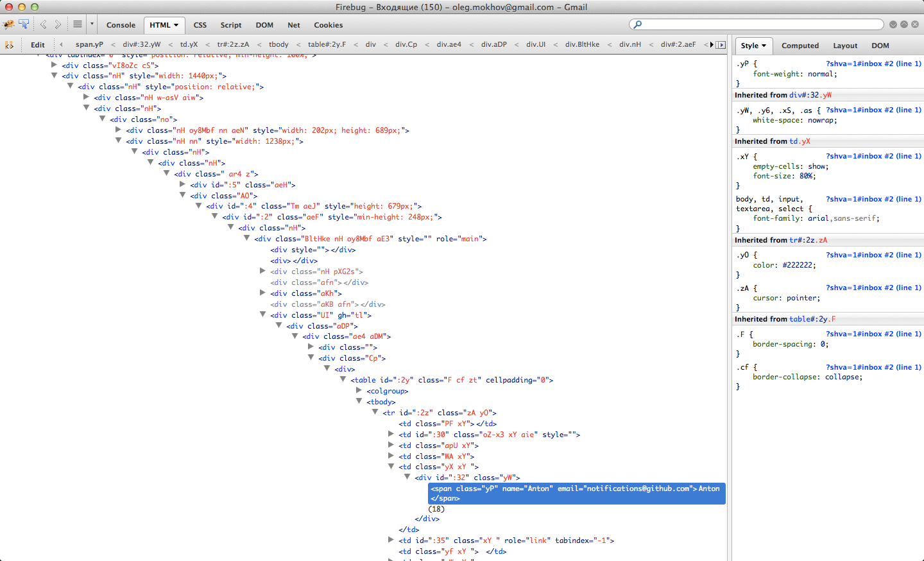Click the #222222 color value
The image size is (924, 561).
[799, 265]
